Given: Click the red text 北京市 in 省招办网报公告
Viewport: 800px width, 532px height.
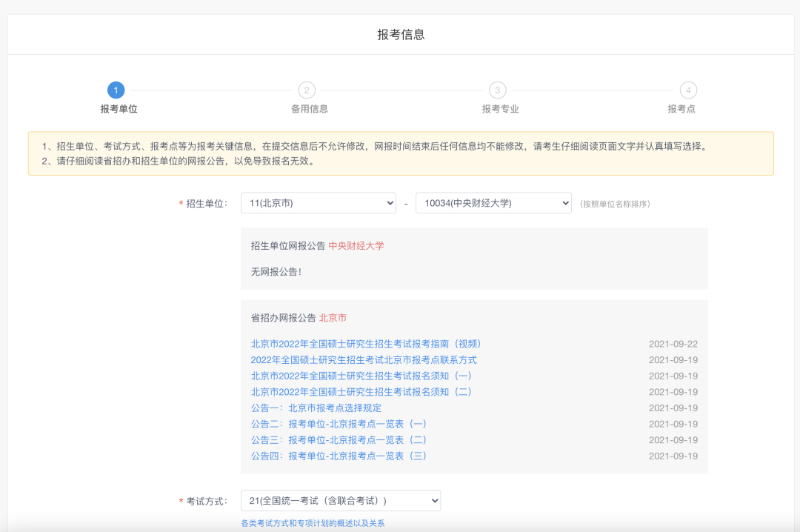Looking at the screenshot, I should [x=333, y=318].
